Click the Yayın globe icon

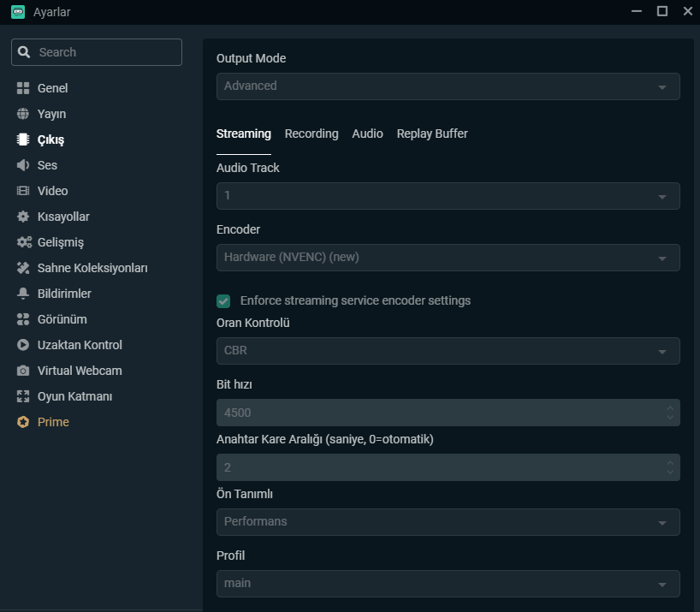pos(23,114)
